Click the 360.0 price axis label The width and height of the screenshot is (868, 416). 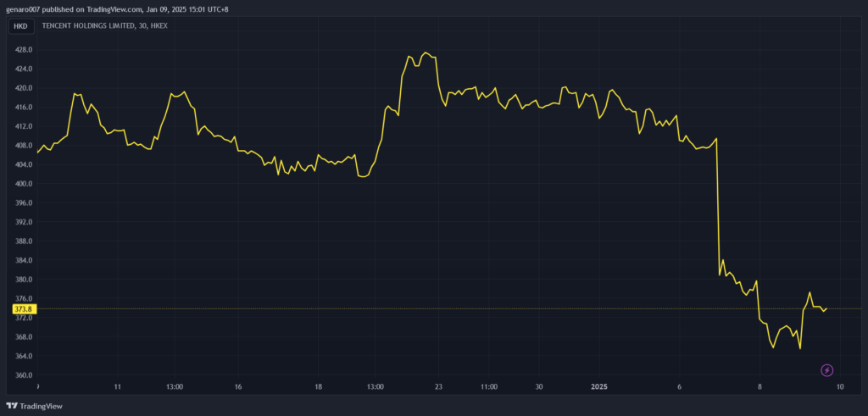(24, 375)
